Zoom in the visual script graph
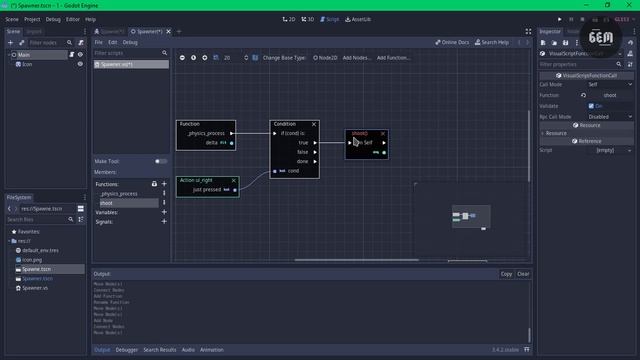The image size is (640, 360). pyautogui.click(x=204, y=58)
